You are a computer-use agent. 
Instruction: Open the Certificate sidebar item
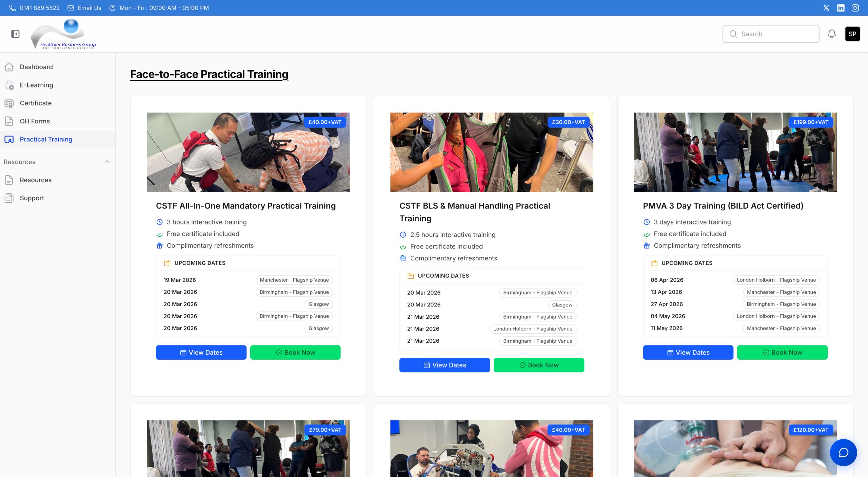pos(36,103)
